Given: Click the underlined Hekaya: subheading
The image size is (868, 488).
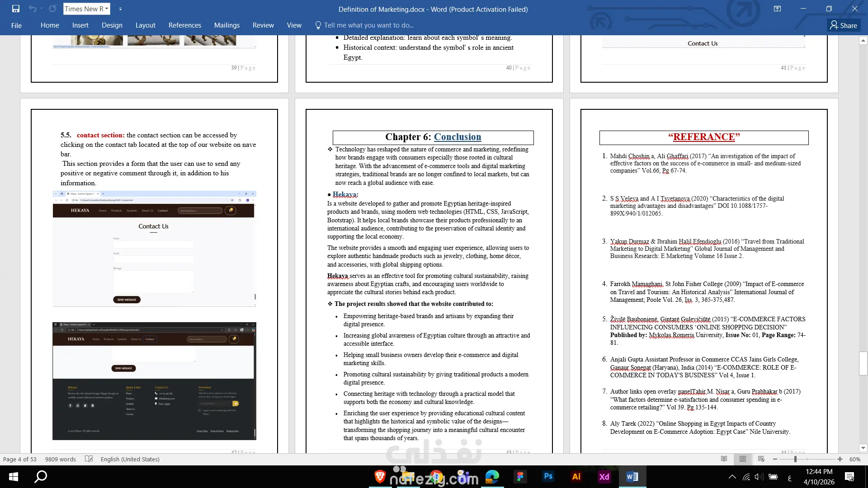Looking at the screenshot, I should 345,194.
